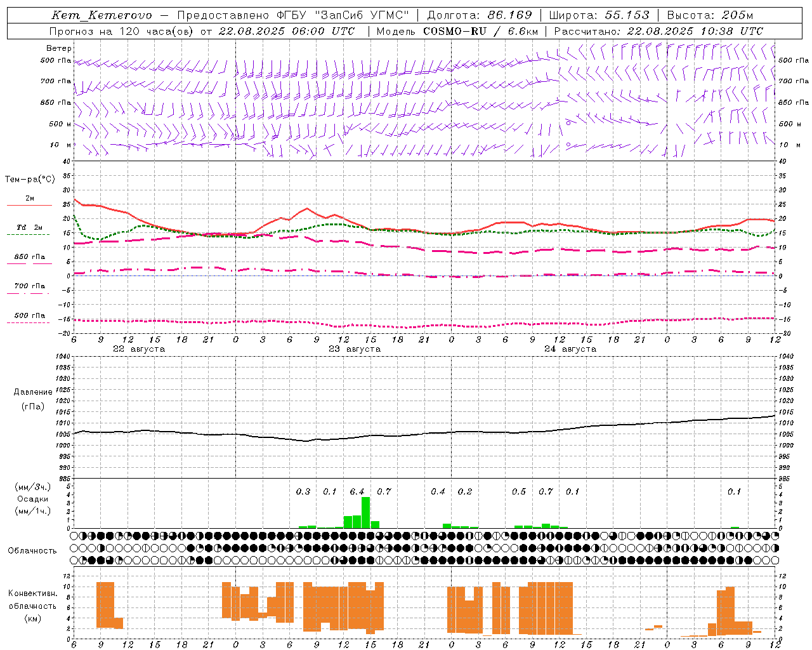812x650 pixels.
Task: Click the 'Осадки' precipitation label
Action: point(32,499)
